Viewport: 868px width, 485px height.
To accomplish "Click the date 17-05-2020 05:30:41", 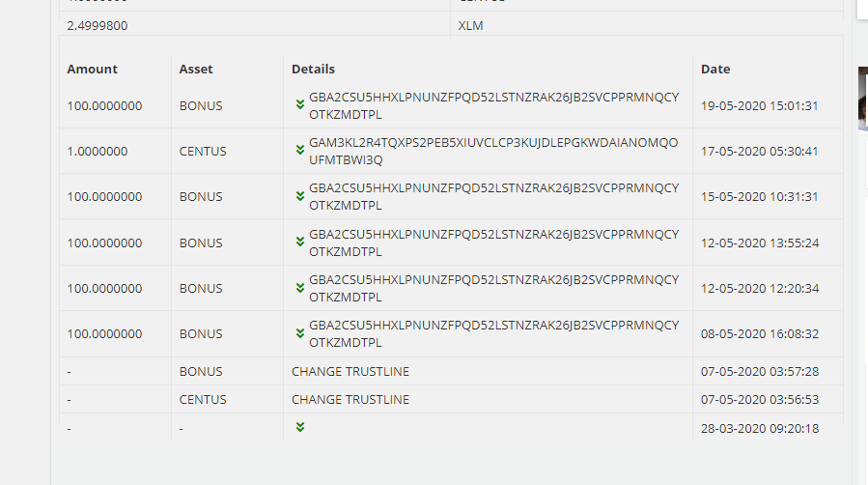I will click(x=759, y=152).
